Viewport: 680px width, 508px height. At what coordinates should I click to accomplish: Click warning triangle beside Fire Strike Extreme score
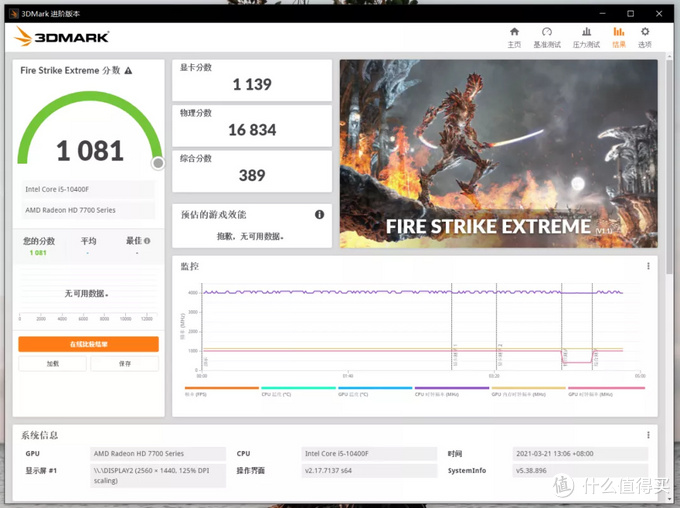(128, 71)
